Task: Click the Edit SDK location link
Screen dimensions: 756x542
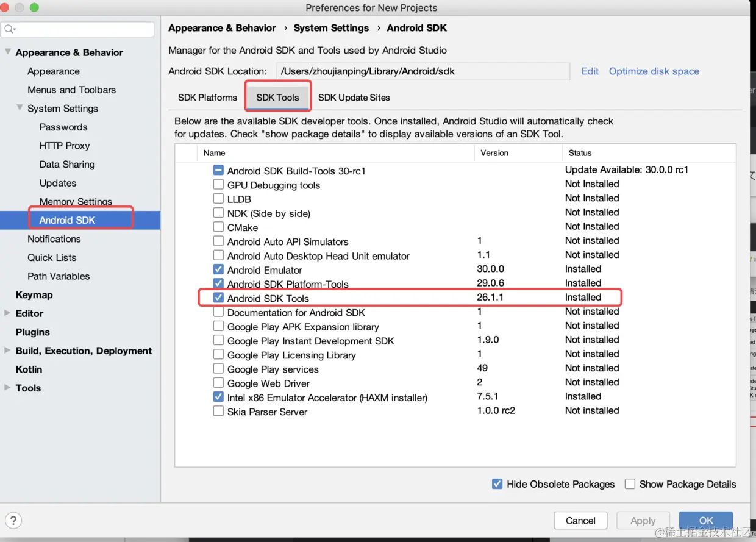Action: click(x=590, y=71)
